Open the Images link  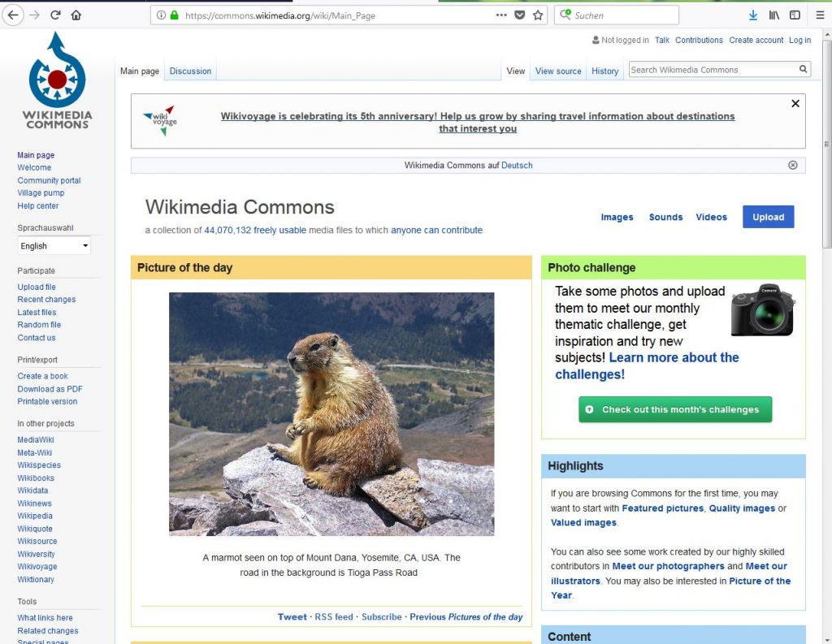click(617, 217)
